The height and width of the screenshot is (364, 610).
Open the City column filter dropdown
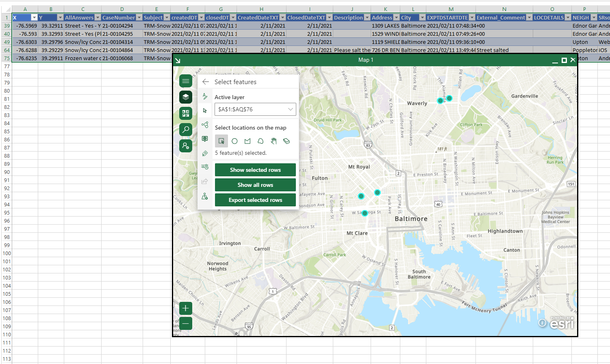pyautogui.click(x=422, y=17)
